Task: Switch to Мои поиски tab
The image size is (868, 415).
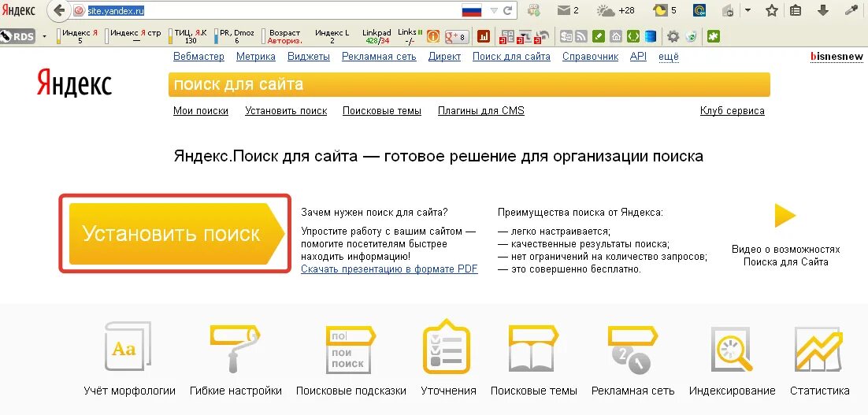Action: tap(201, 111)
